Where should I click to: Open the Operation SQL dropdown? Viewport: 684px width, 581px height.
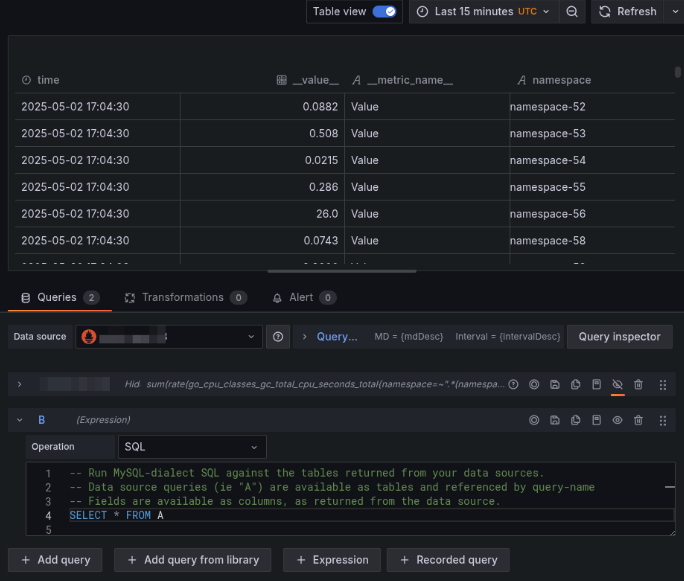192,447
